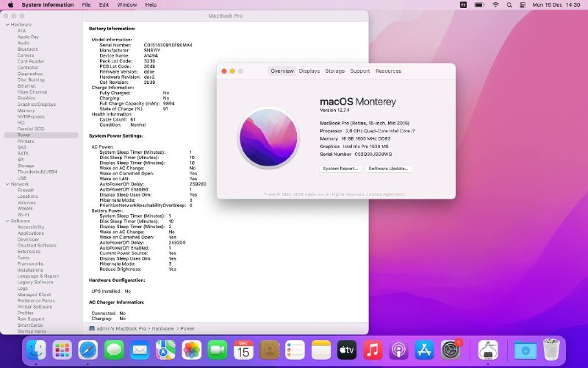Open Trash in the Dock
Viewport: 588px width, 368px height.
pyautogui.click(x=551, y=350)
